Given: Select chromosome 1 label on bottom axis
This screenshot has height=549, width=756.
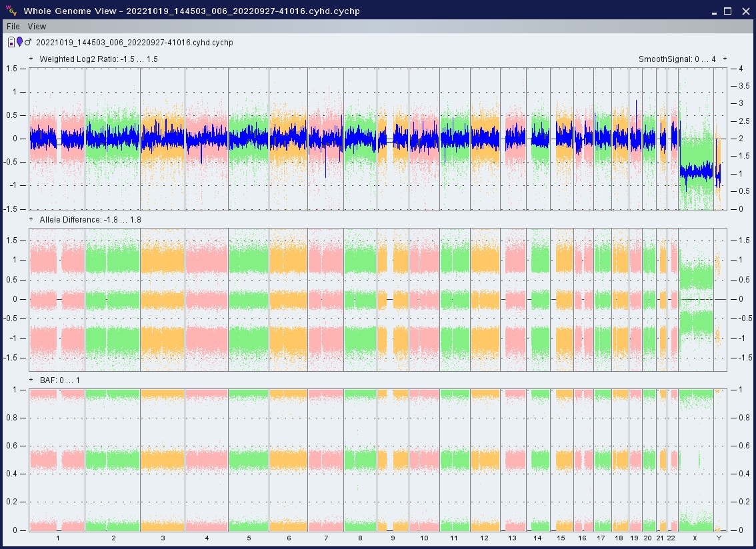Looking at the screenshot, I should pyautogui.click(x=57, y=538).
